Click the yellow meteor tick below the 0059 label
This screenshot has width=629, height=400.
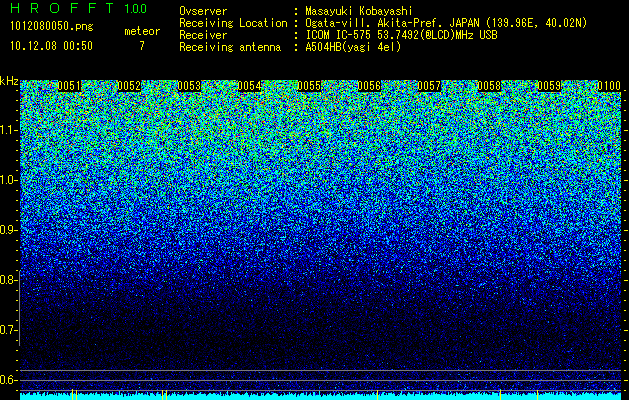click(x=538, y=394)
